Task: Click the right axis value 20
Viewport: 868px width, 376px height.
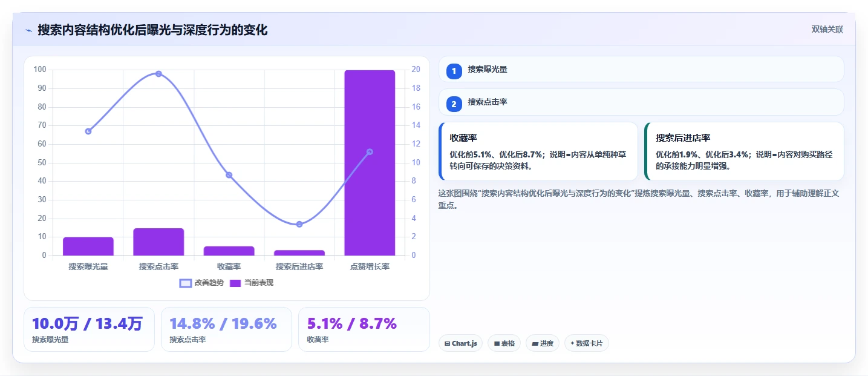Action: [x=416, y=70]
